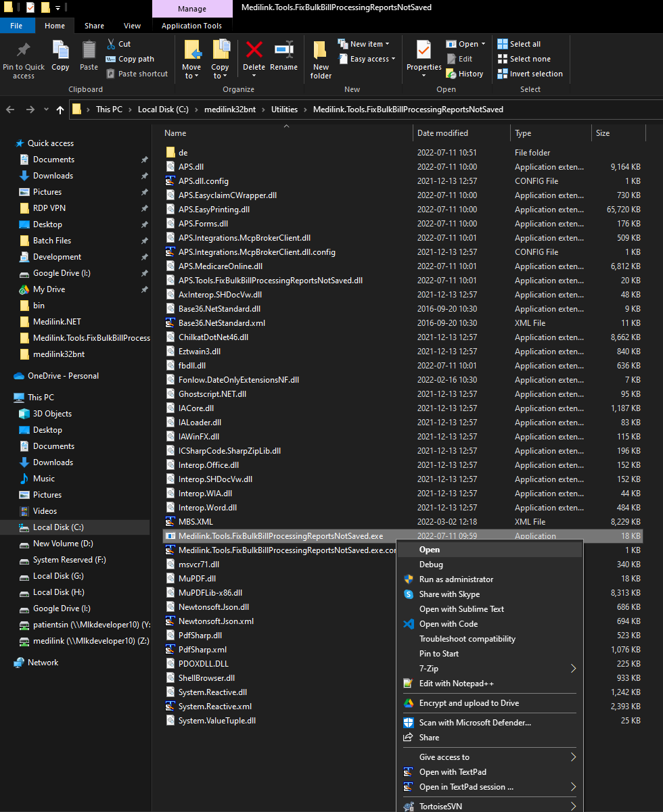This screenshot has width=663, height=812.
Task: Click the Cut scissors icon
Action: (x=111, y=44)
